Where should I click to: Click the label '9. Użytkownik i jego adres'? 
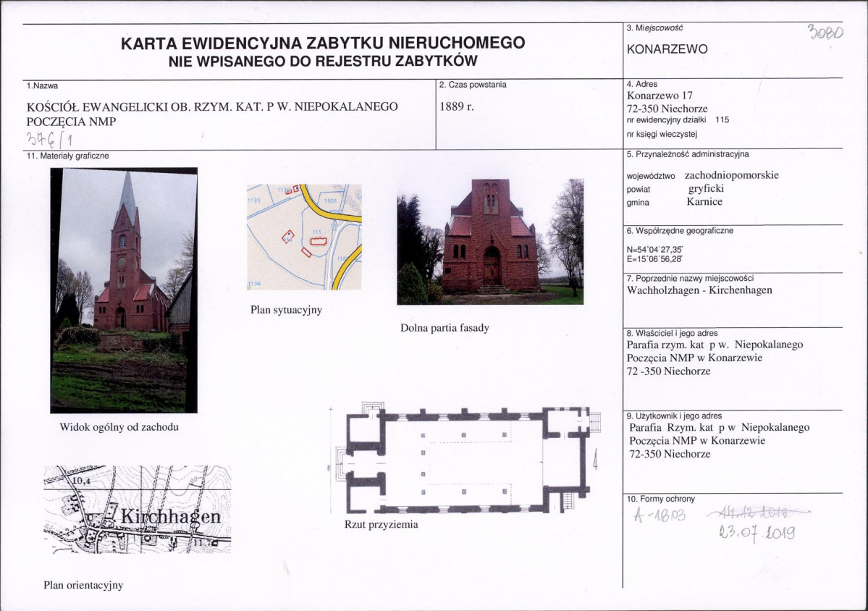click(x=674, y=416)
